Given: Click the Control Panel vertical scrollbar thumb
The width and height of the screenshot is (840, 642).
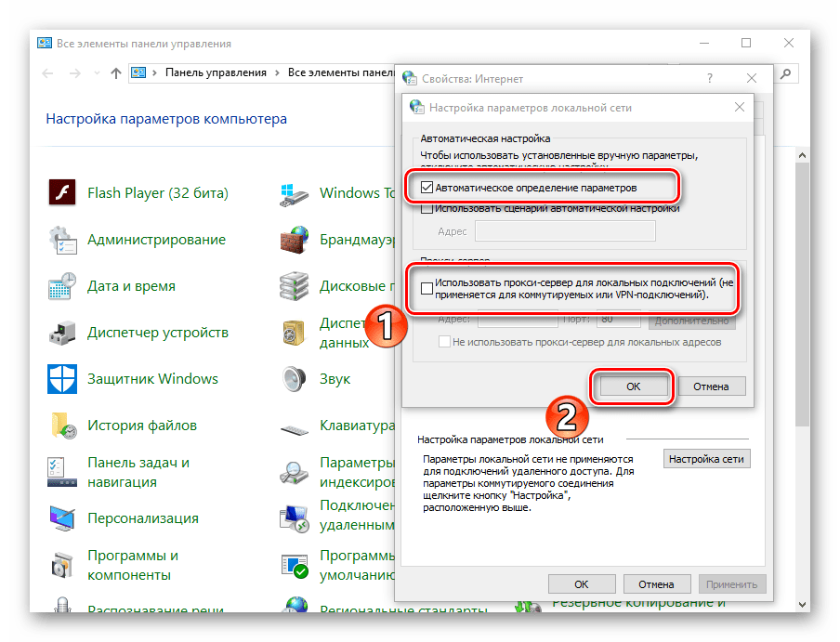Looking at the screenshot, I should pyautogui.click(x=802, y=295).
